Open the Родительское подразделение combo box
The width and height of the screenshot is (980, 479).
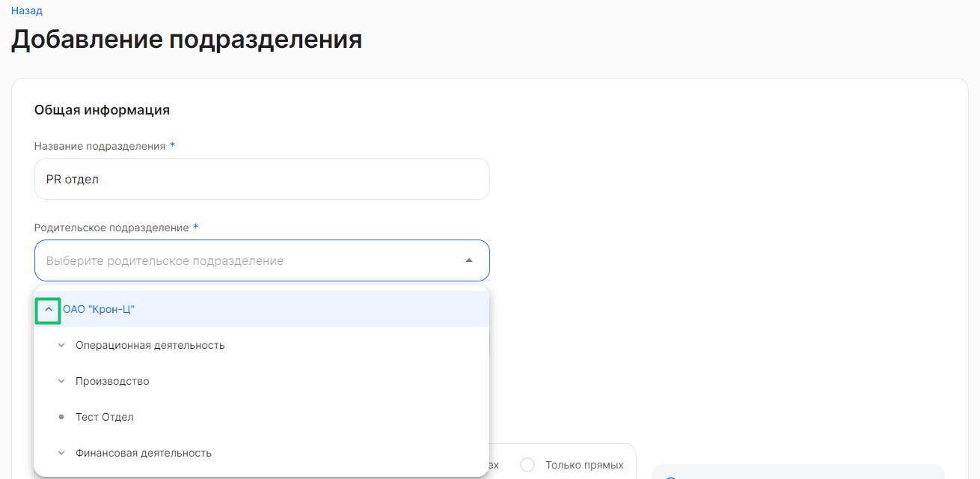[262, 260]
